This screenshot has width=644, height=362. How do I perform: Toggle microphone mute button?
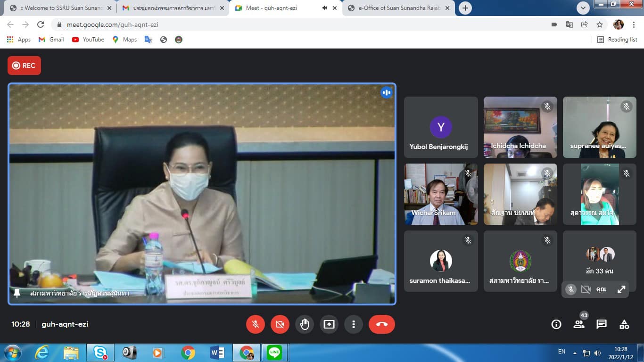256,324
